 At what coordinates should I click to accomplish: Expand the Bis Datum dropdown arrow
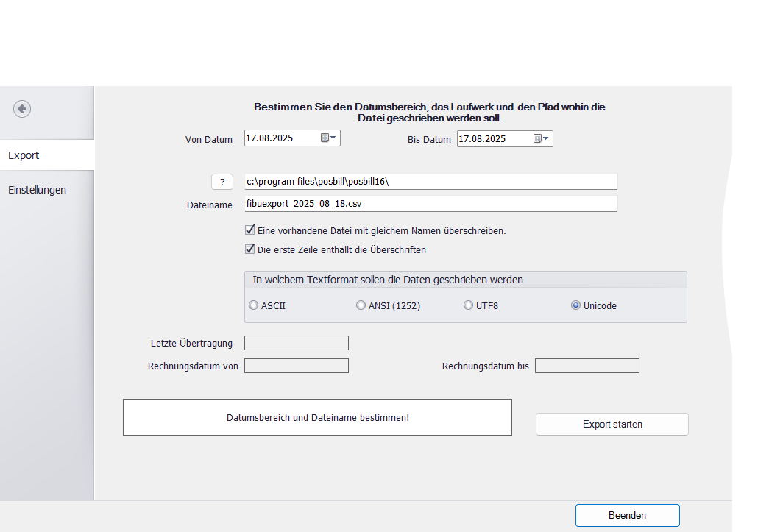[x=546, y=139]
